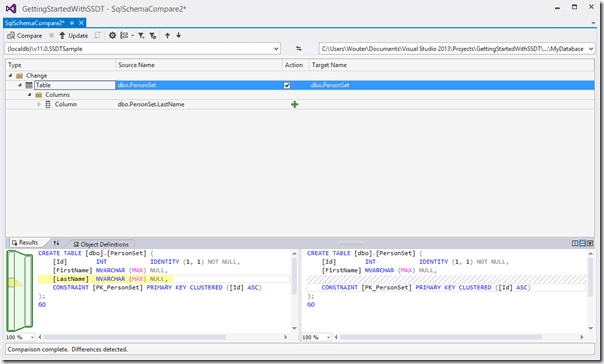Viewport: 604px width, 364px height.
Task: Click the Update target button
Action: pos(73,35)
